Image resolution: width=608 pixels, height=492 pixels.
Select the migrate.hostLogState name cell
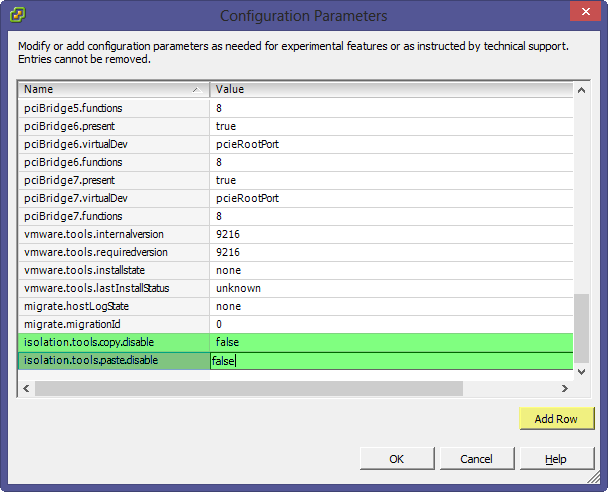click(x=114, y=306)
